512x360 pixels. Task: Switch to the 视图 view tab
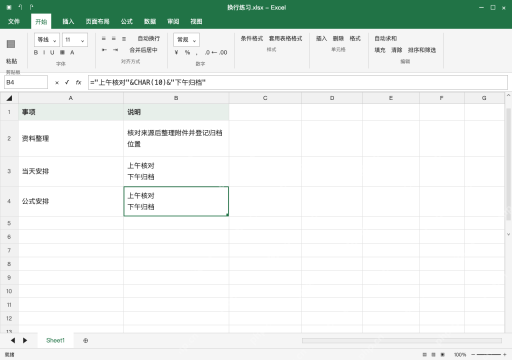point(196,22)
